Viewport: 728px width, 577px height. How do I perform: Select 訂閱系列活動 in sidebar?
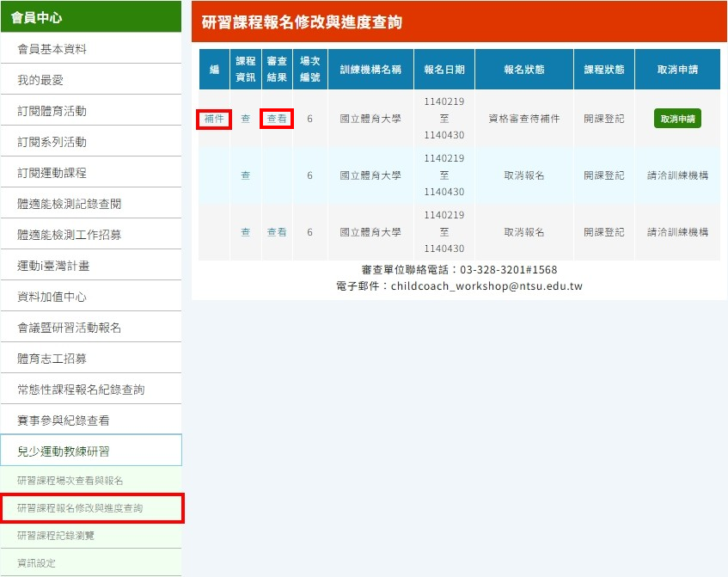click(91, 142)
